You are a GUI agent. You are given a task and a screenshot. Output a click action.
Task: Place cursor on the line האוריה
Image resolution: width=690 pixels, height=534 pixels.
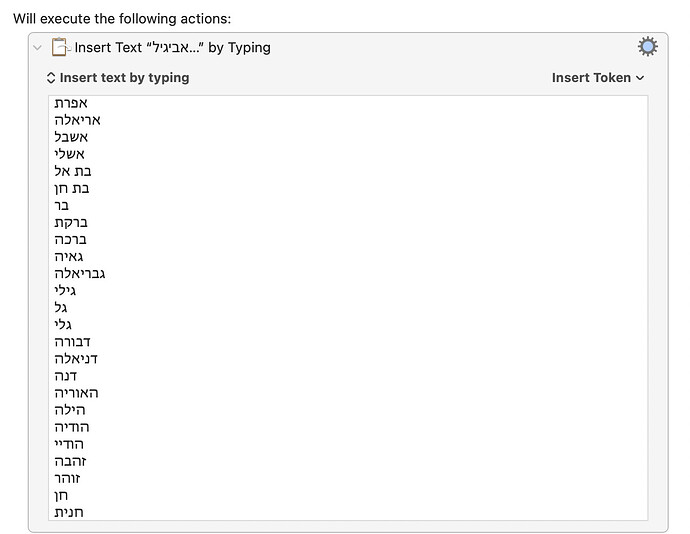[76, 393]
